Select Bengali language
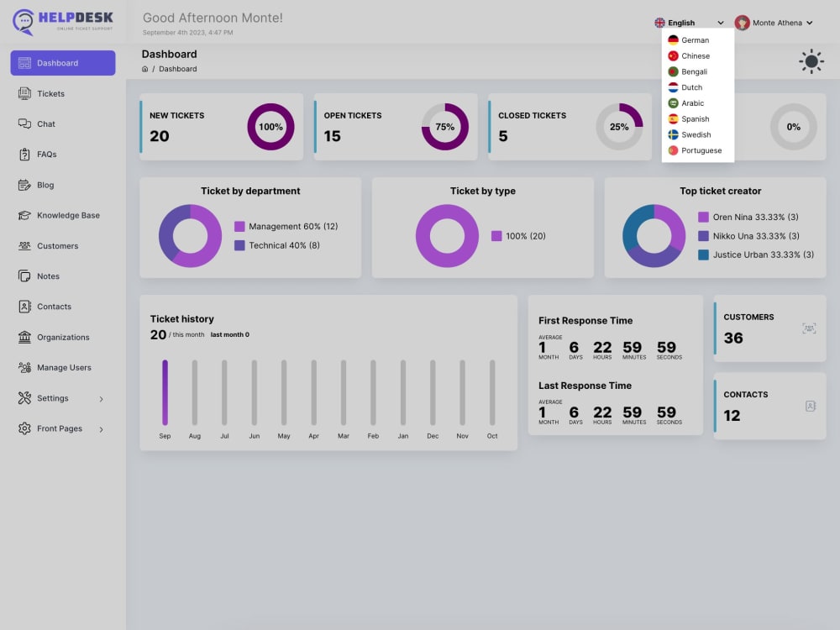 tap(697, 71)
